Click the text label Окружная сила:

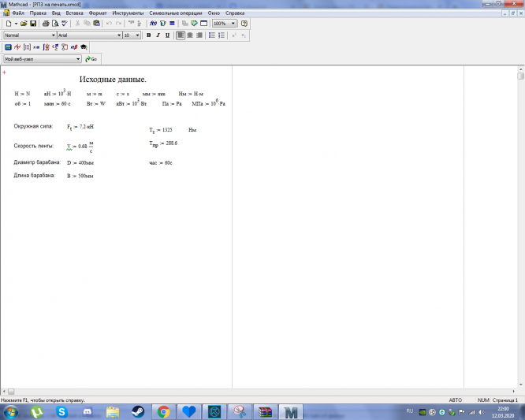pos(33,126)
